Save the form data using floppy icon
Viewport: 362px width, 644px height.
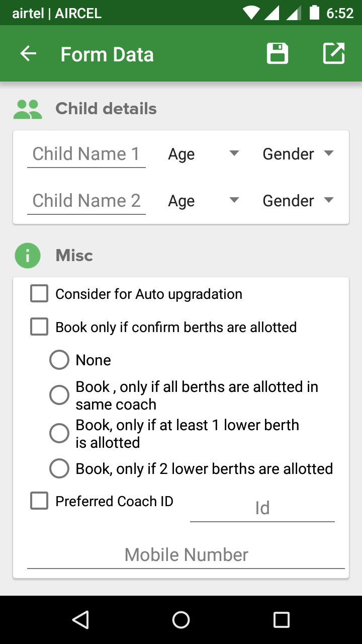tap(278, 54)
